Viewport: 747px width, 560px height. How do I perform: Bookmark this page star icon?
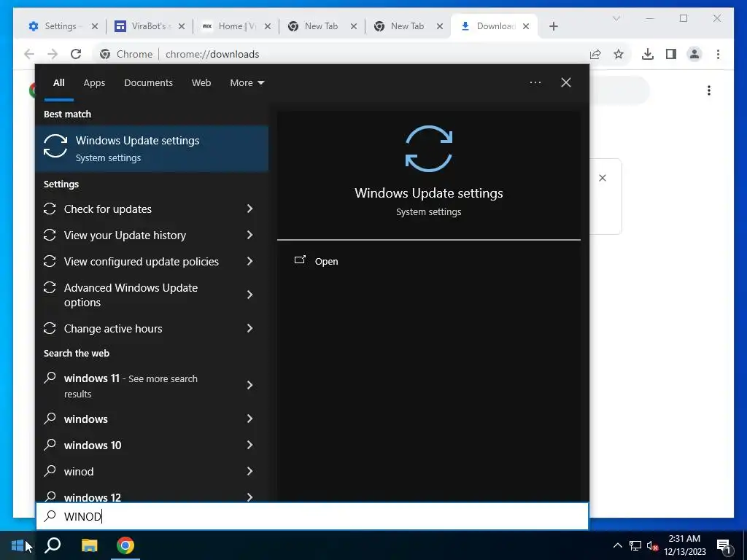coord(619,54)
